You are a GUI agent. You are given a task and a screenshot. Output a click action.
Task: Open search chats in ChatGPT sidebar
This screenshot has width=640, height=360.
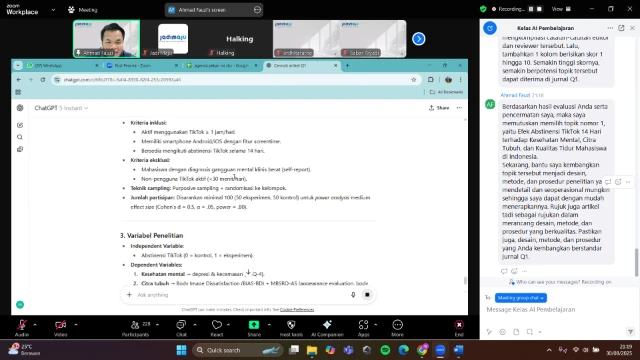20,137
